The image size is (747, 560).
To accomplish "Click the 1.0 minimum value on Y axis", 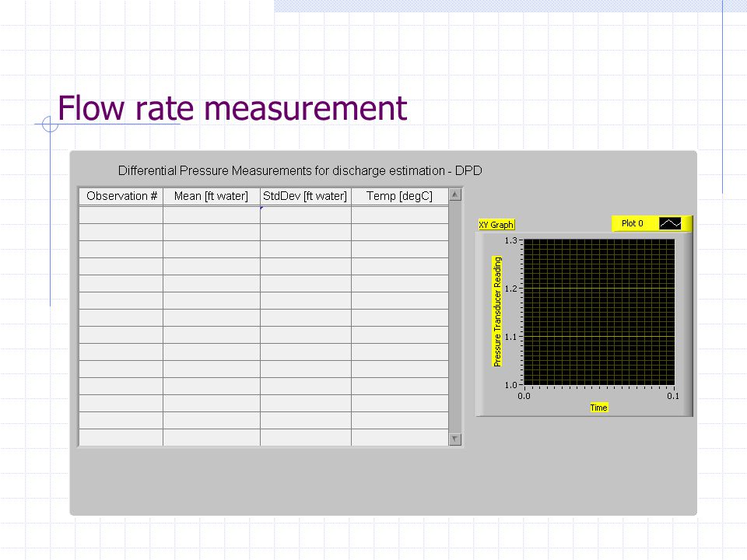I will pyautogui.click(x=510, y=385).
